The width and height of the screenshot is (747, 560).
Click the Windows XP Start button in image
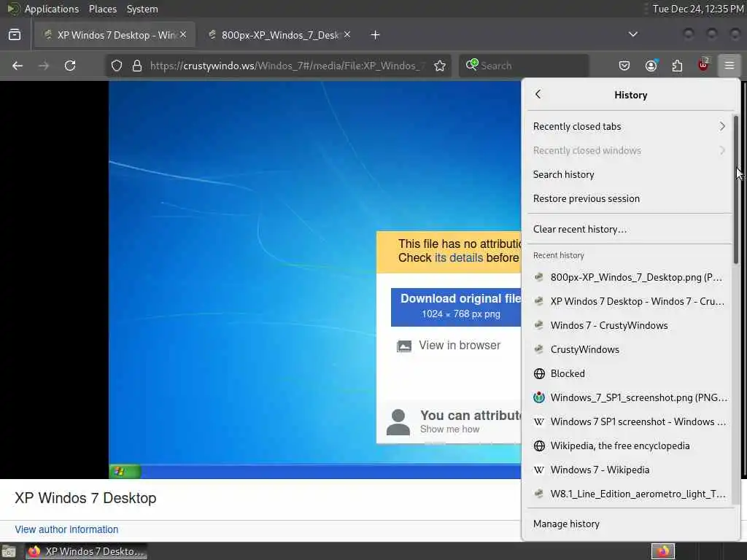pos(125,472)
